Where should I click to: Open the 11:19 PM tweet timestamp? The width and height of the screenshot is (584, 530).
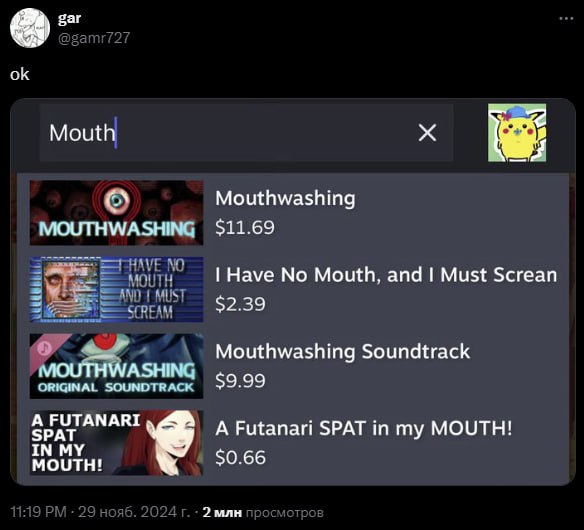[x=38, y=512]
